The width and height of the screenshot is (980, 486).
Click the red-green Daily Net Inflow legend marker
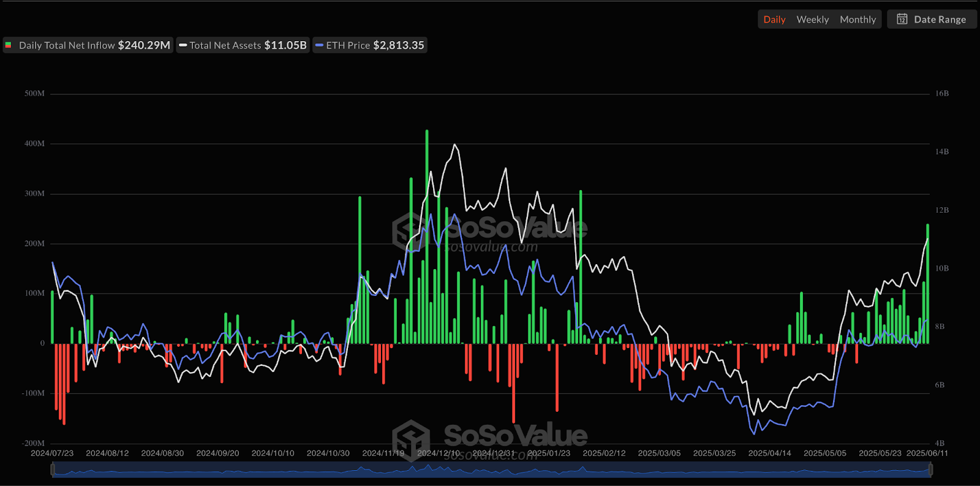[x=9, y=45]
